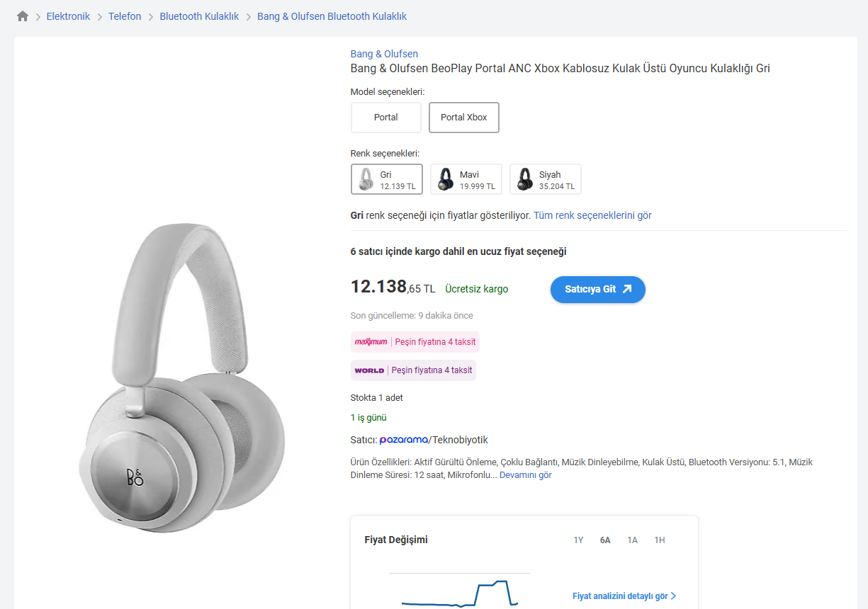Click the Maximum card logo badge
The width and height of the screenshot is (868, 609).
click(x=371, y=342)
